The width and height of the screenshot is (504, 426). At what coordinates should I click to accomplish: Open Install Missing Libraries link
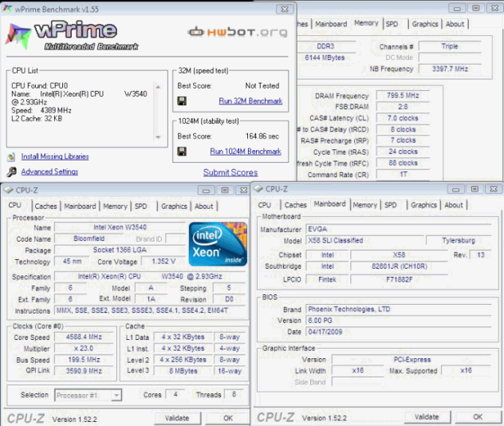pos(55,156)
